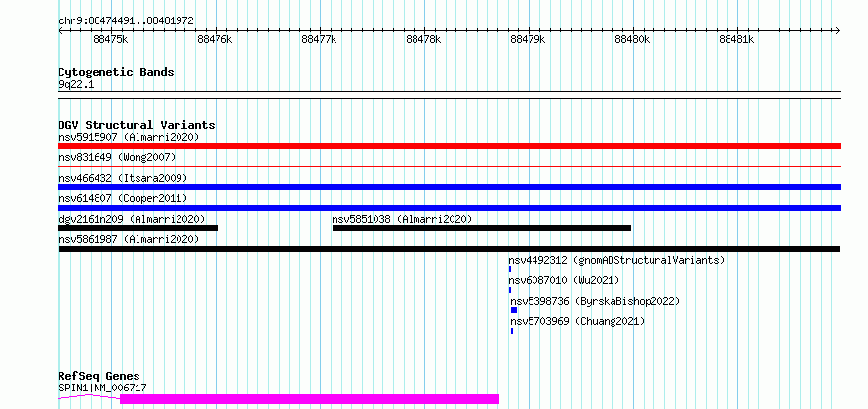Open variant label dgv2161n209 (Almarri2020)
Image resolution: width=868 pixels, height=409 pixels.
pos(132,219)
